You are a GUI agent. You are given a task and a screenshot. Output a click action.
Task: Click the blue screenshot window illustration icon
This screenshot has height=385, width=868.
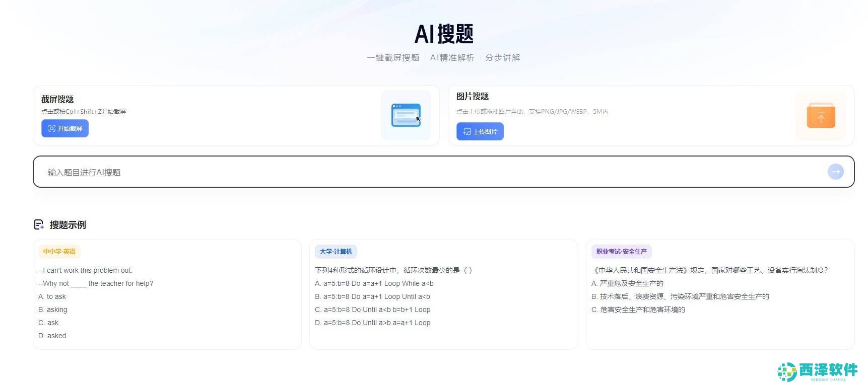tap(406, 115)
